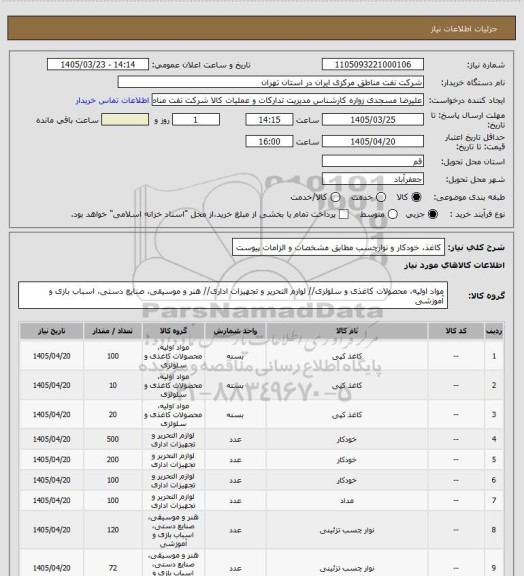
Task: Tick the اسناد خزانه اسلامی payment checkbox
Action: (344, 214)
